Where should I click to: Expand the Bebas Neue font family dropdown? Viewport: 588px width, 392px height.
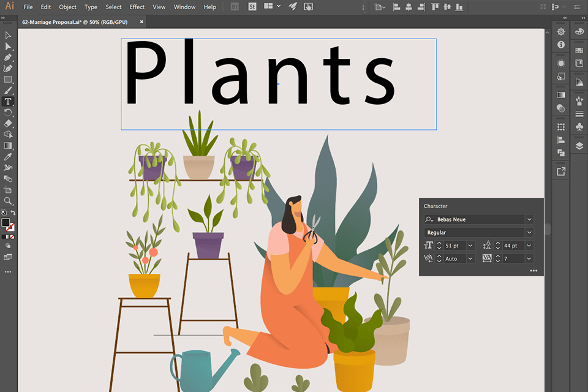click(529, 219)
